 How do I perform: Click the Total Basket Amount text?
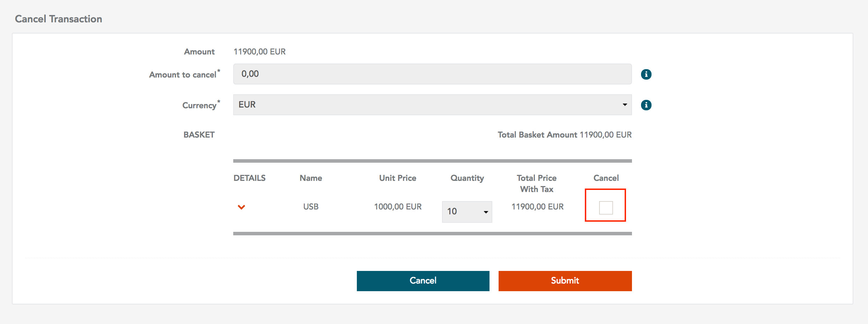(565, 135)
